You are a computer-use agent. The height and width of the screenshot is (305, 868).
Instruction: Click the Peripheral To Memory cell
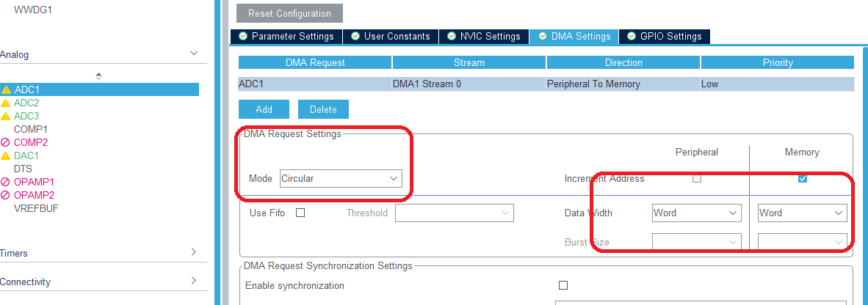click(623, 84)
